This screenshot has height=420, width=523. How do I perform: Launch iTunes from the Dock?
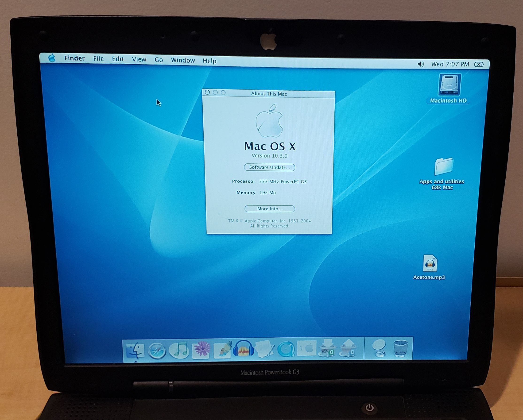[179, 350]
